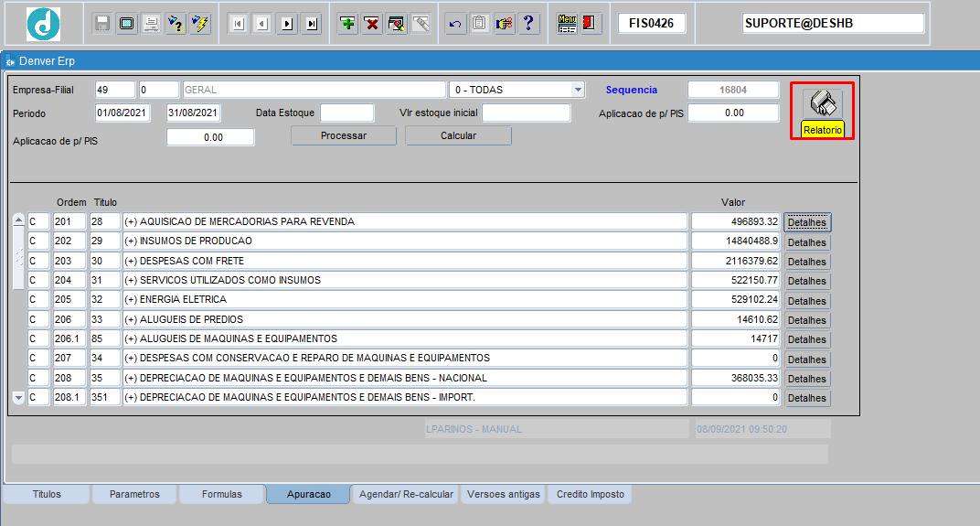Go to next record arrow icon
Image resolution: width=980 pixels, height=526 pixels.
coord(287,24)
